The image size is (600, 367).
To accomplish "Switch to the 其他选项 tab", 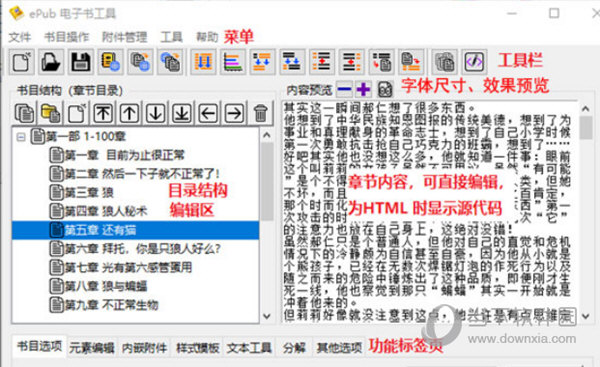I will click(339, 347).
